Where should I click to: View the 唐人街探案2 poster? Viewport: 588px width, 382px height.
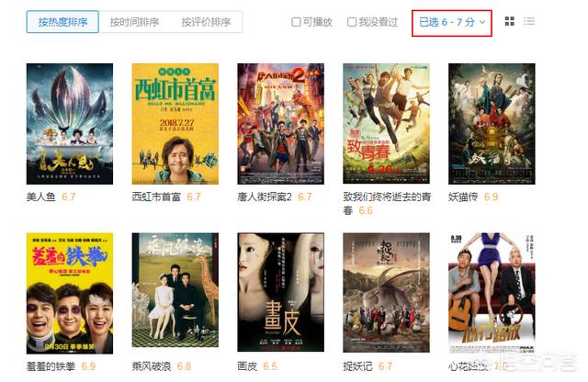[x=280, y=124]
